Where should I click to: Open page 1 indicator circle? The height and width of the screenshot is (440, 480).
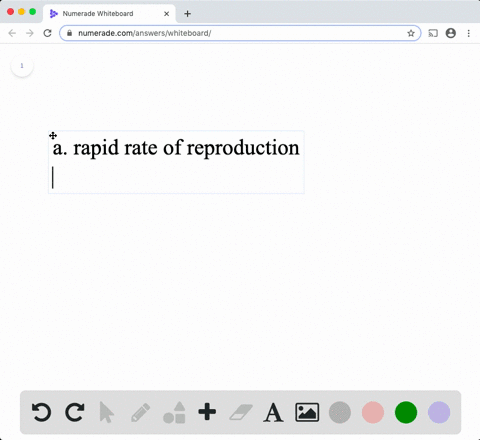pyautogui.click(x=22, y=66)
